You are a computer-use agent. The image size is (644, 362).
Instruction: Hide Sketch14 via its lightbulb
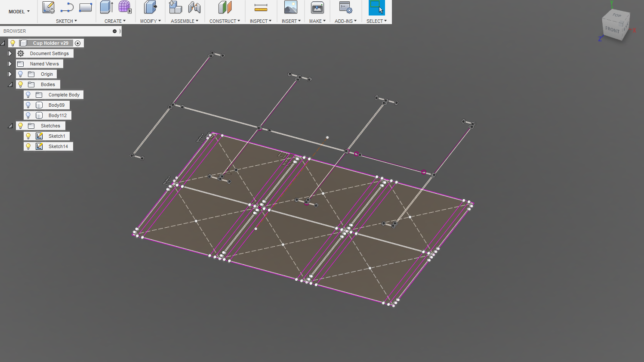click(28, 146)
